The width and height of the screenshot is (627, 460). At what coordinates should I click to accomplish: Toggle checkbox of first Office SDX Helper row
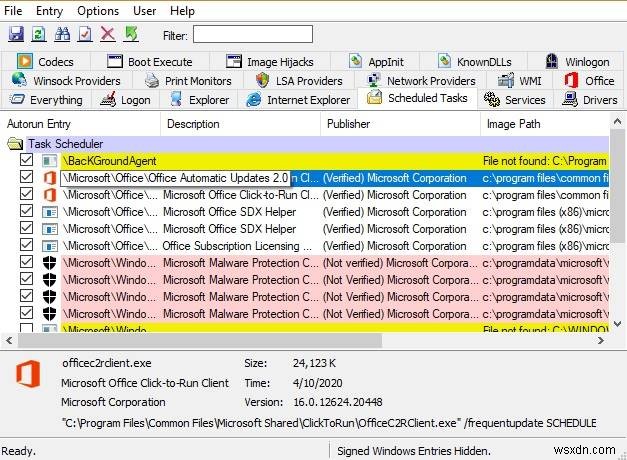click(x=26, y=210)
